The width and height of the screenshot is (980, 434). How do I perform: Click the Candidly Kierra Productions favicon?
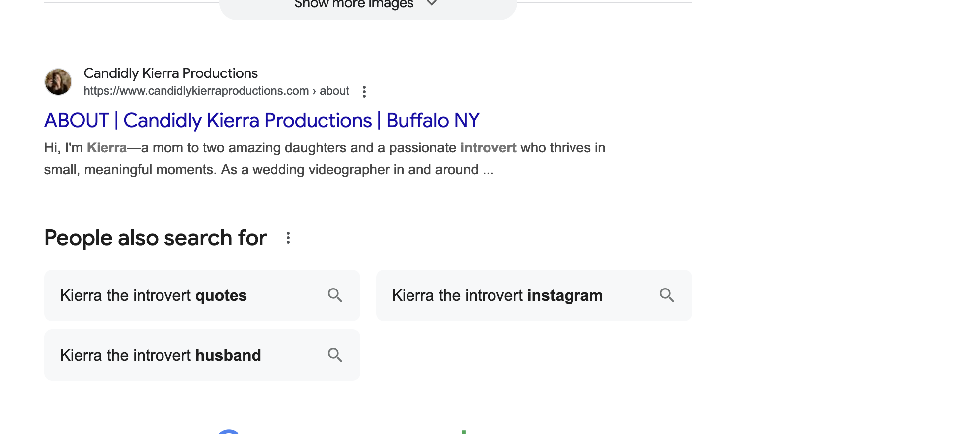[58, 82]
